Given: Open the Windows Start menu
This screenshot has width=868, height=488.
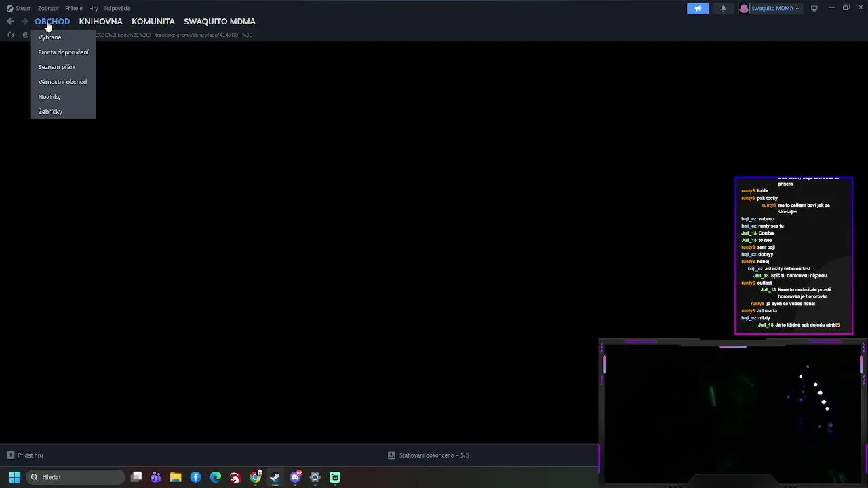Looking at the screenshot, I should pyautogui.click(x=14, y=477).
